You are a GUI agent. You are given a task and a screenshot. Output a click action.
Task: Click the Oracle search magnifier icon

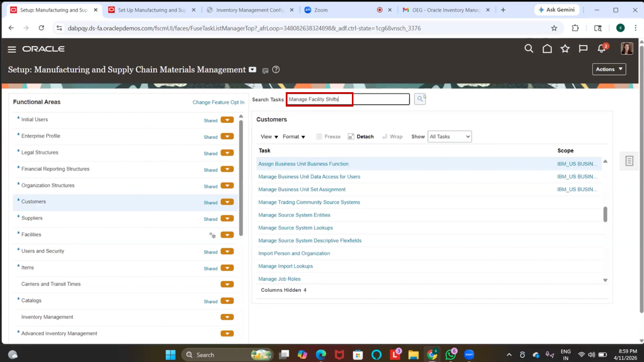point(529,49)
